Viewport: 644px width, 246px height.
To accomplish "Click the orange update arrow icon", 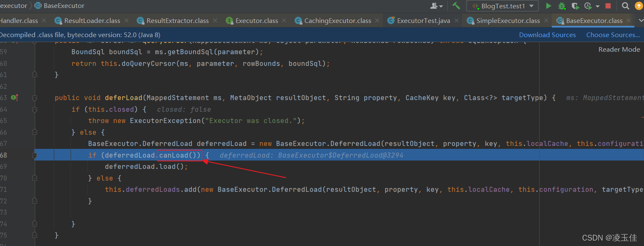I will click(x=639, y=6).
